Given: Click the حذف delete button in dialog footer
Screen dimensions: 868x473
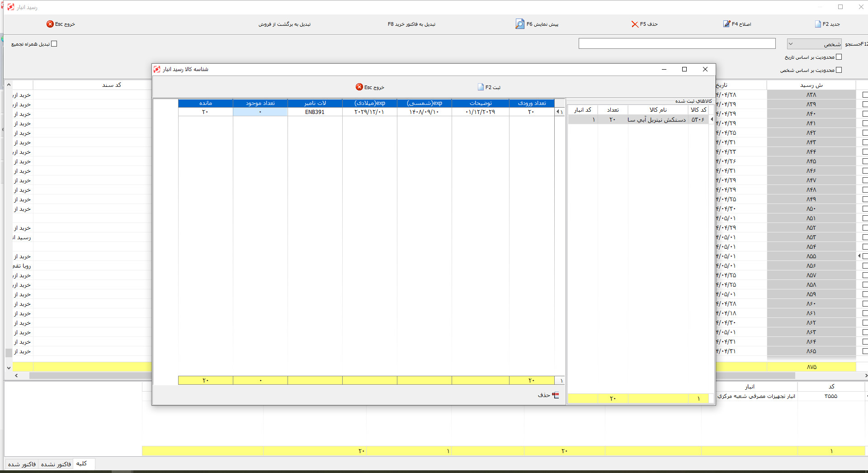Looking at the screenshot, I should (x=548, y=395).
